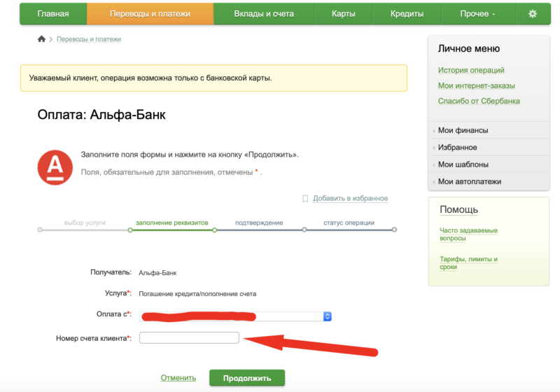The height and width of the screenshot is (392, 560).
Task: Click the статус операции step label
Action: [349, 223]
